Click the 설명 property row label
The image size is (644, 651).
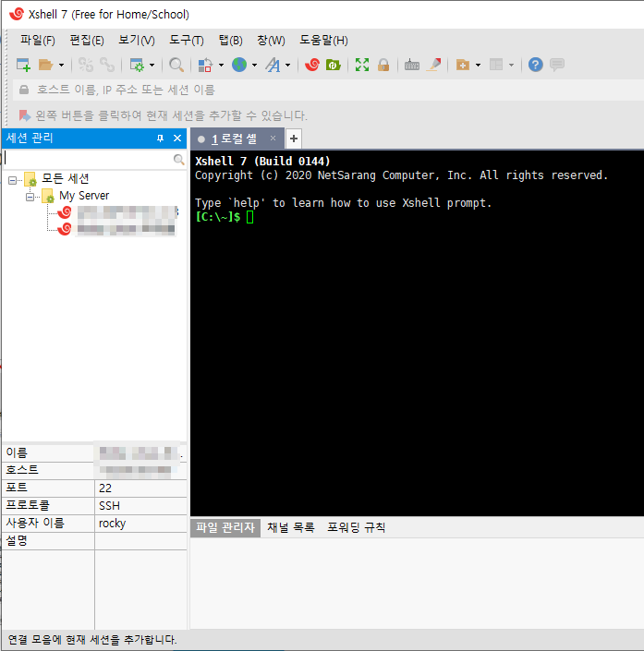coord(17,540)
